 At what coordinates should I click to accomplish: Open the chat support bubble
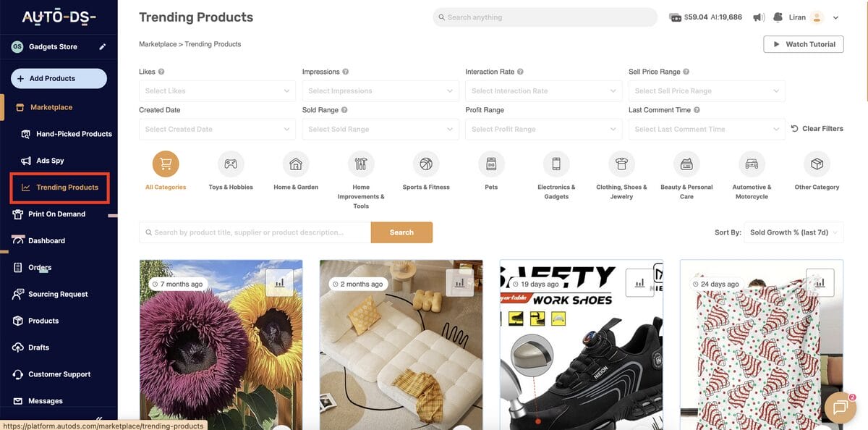[x=840, y=408]
